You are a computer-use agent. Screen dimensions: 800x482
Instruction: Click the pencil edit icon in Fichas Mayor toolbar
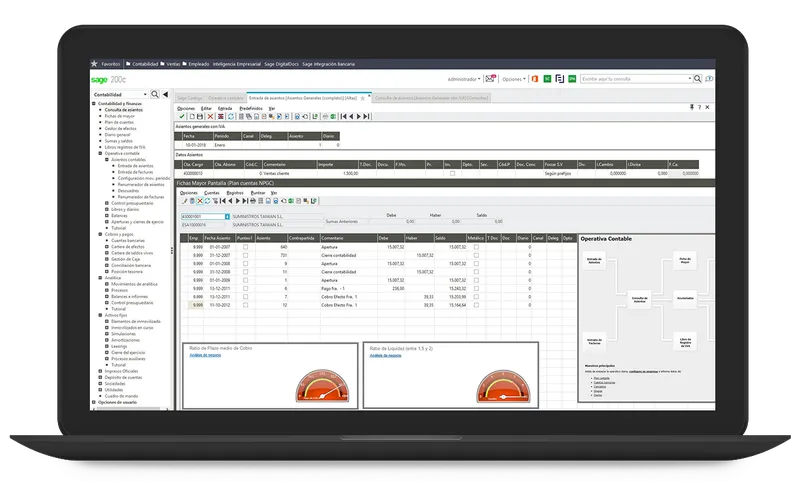pyautogui.click(x=185, y=201)
